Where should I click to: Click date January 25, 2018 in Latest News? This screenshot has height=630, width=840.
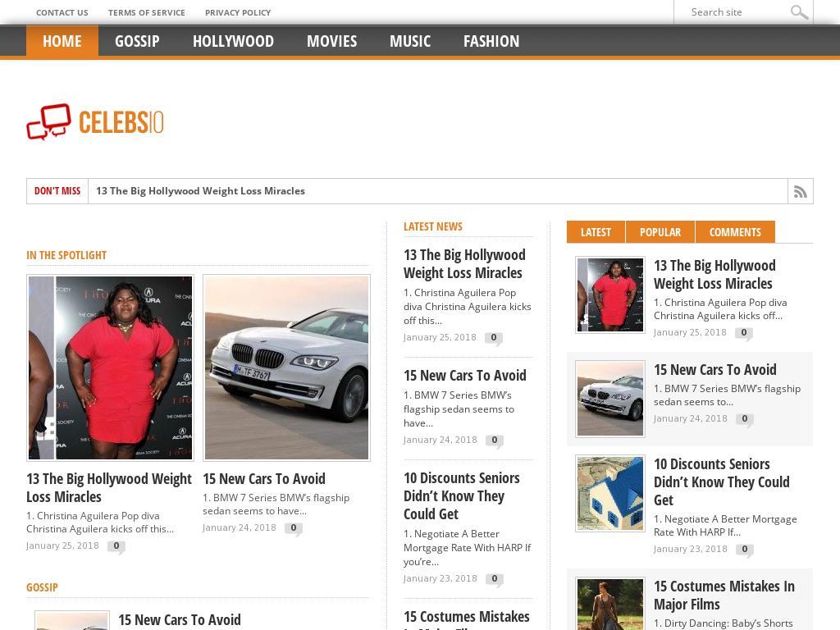pyautogui.click(x=440, y=337)
